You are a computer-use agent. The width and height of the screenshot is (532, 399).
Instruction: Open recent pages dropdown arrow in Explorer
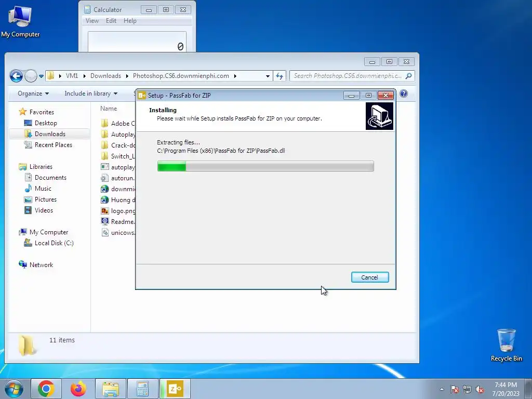[41, 76]
